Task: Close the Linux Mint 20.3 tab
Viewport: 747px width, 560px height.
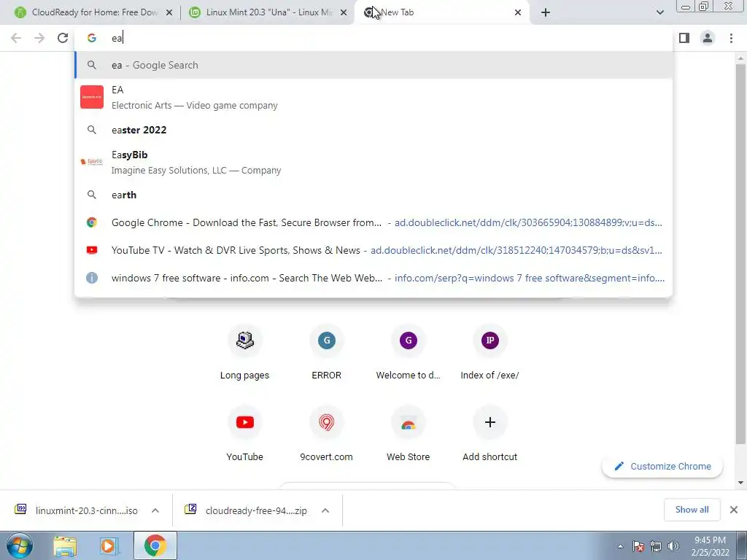Action: tap(343, 12)
